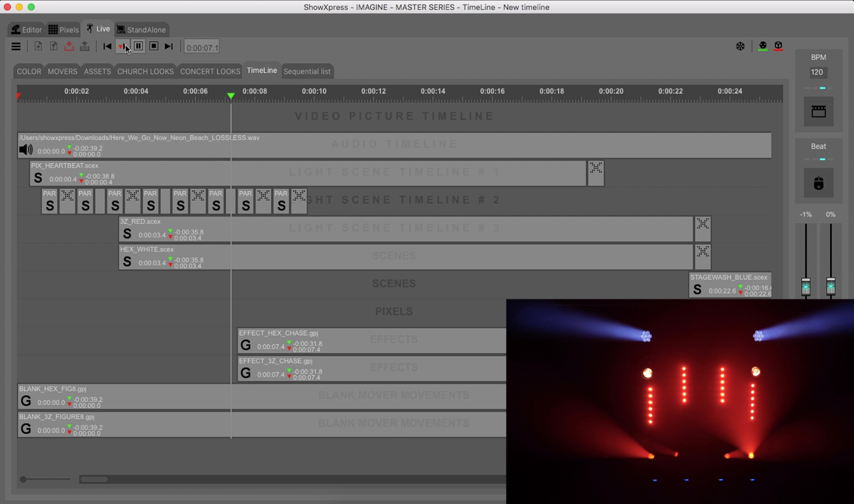Image resolution: width=854 pixels, height=504 pixels.
Task: Open the COLOR page tab
Action: (x=29, y=71)
